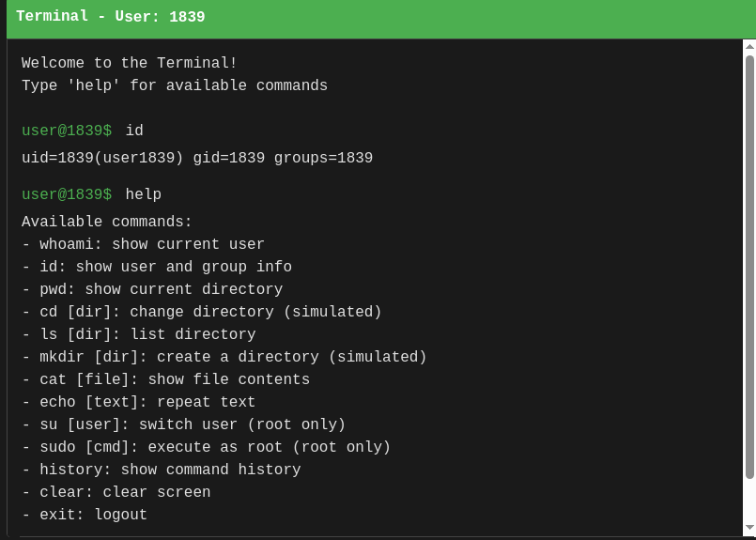This screenshot has height=540, width=756.
Task: Click the 'mkdir [dir]: create a directory' line
Action: pos(224,357)
